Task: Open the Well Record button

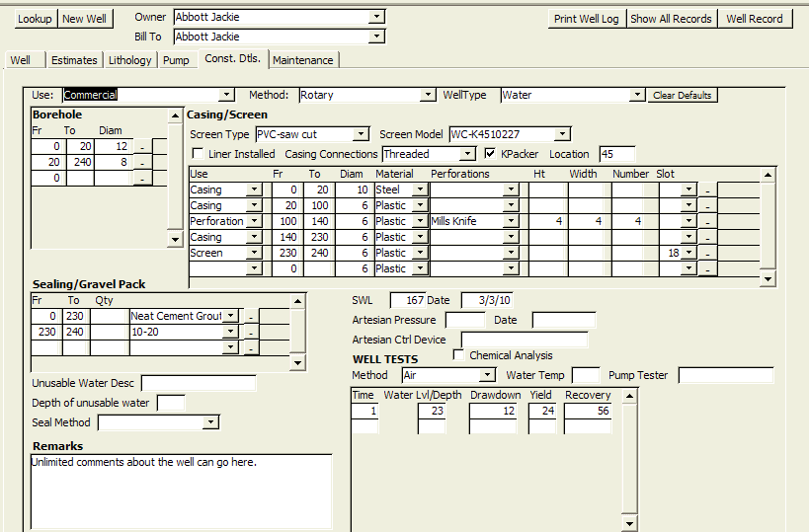Action: pos(755,19)
